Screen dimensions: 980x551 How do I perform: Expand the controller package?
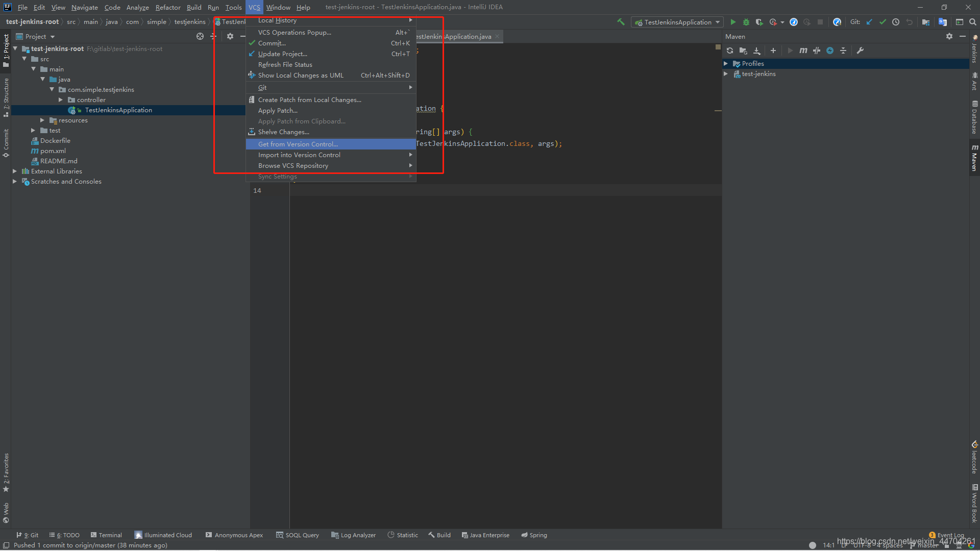pyautogui.click(x=61, y=99)
